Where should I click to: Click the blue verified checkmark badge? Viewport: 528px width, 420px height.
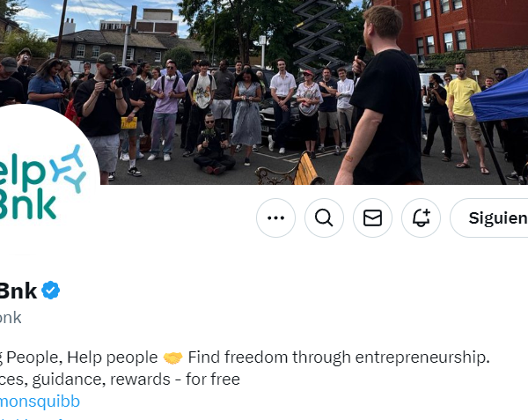pos(50,290)
